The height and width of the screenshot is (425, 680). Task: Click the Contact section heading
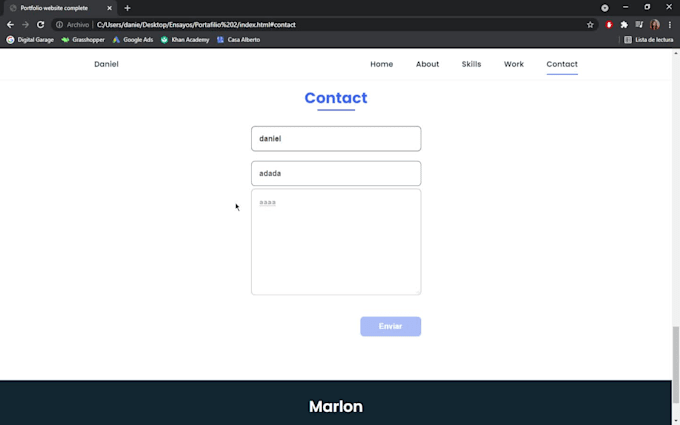coord(336,98)
